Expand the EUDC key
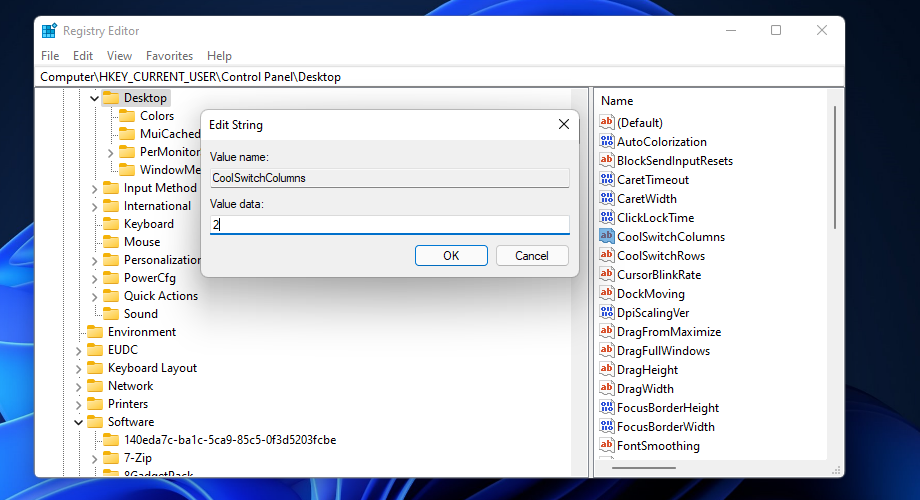This screenshot has height=500, width=920. tap(79, 350)
